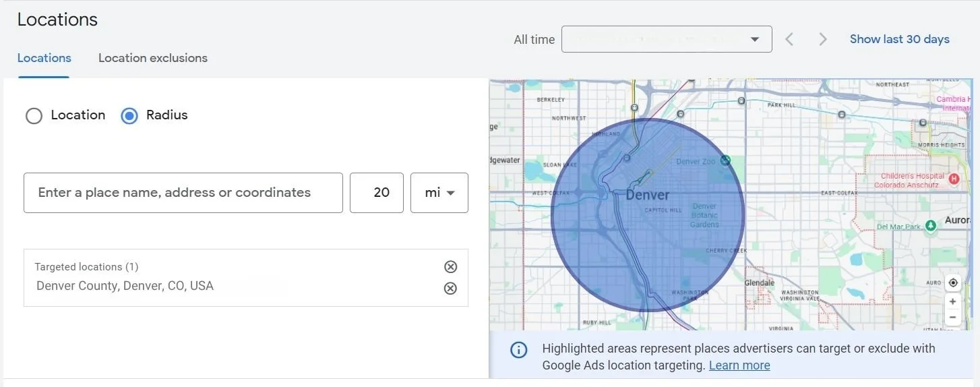Zoom in on the map
The width and height of the screenshot is (980, 387).
coord(953,301)
